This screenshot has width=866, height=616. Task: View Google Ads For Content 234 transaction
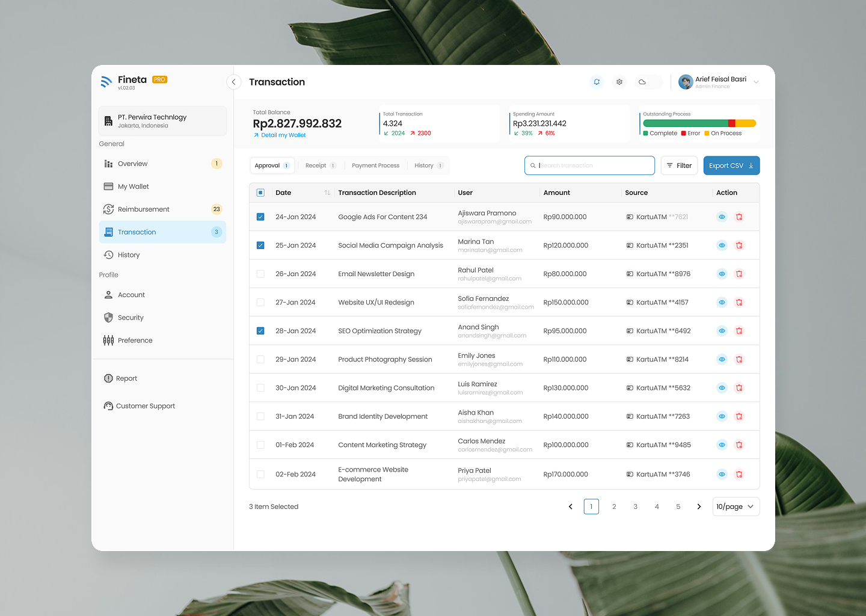(722, 217)
